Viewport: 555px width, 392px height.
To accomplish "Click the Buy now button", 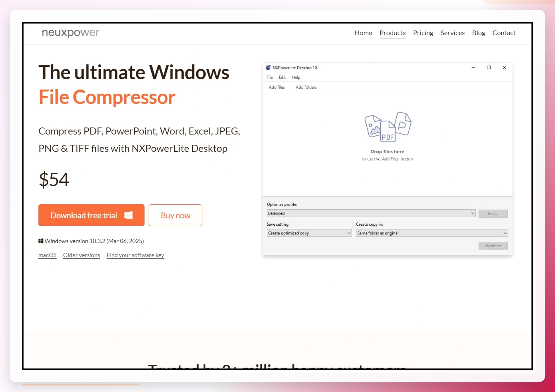I will [x=176, y=215].
